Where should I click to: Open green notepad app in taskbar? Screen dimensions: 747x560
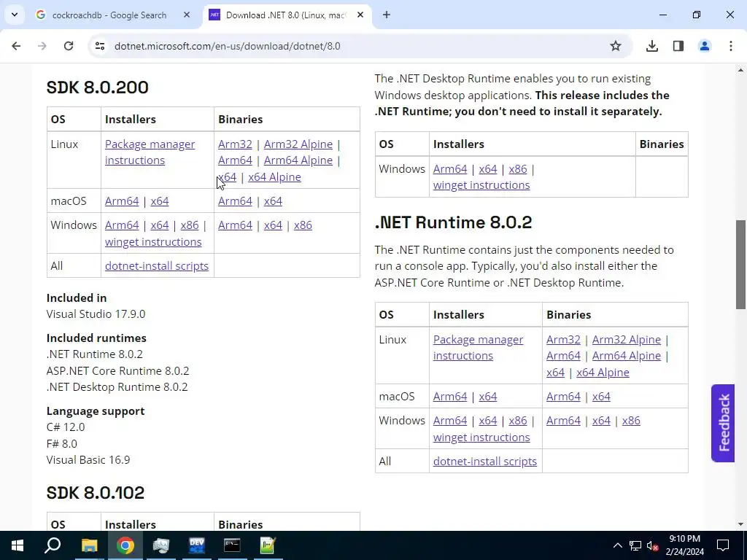[x=268, y=545]
